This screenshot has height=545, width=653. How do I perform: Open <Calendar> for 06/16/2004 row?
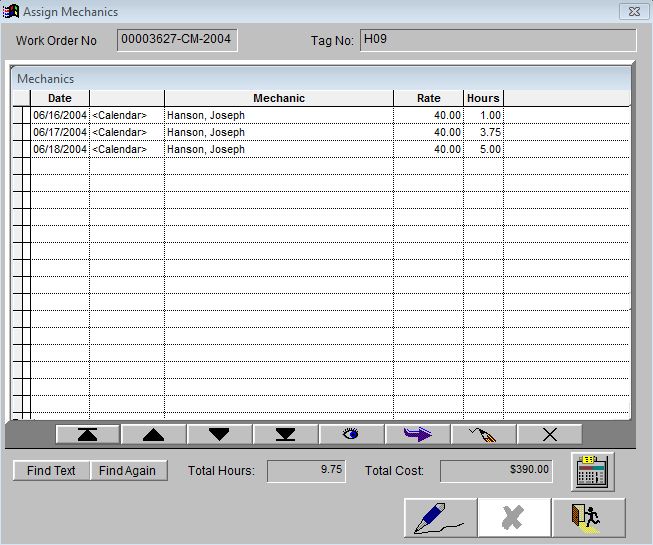127,115
